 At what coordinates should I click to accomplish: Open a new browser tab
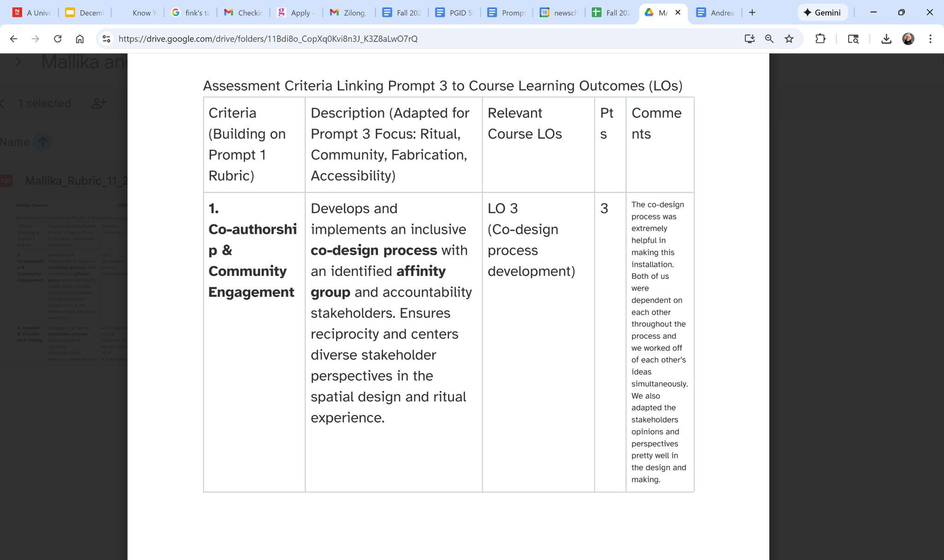tap(752, 12)
